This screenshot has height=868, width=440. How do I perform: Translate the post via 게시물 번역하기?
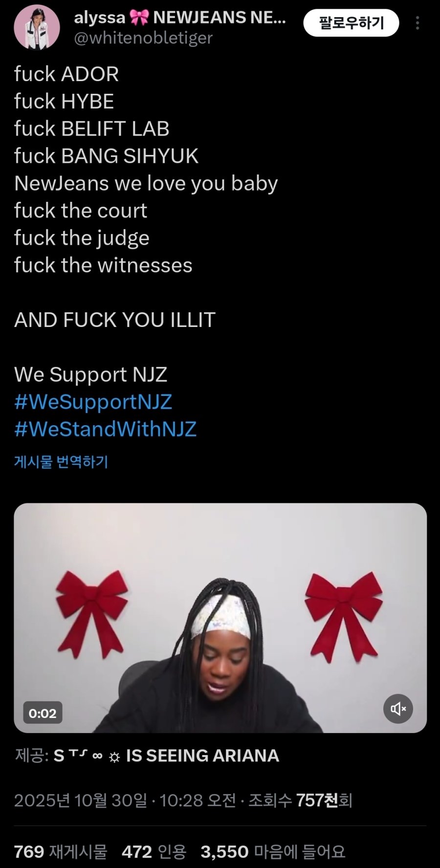[x=61, y=461]
